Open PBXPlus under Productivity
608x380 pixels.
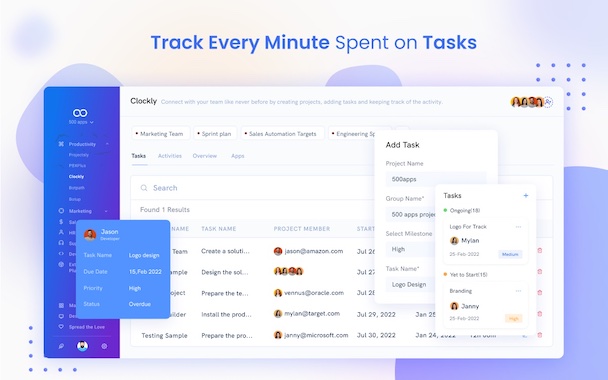click(x=77, y=166)
